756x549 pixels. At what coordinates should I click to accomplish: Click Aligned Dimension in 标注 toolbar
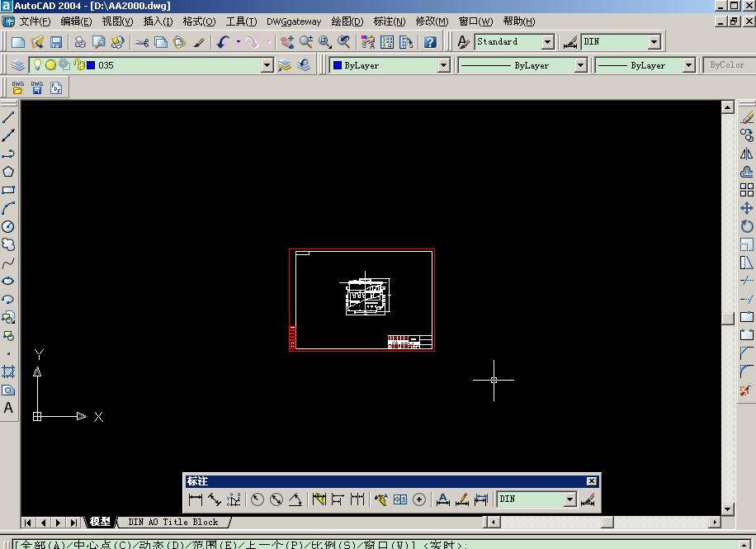(x=214, y=499)
